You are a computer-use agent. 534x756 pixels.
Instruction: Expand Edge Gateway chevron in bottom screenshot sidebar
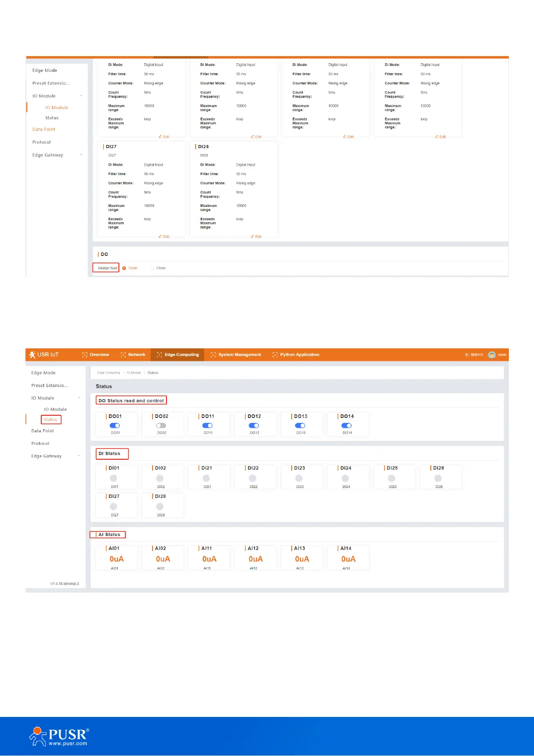pyautogui.click(x=79, y=456)
